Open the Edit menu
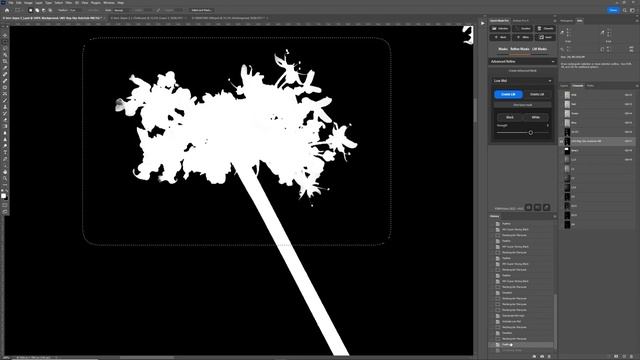The image size is (640, 360). tap(19, 3)
